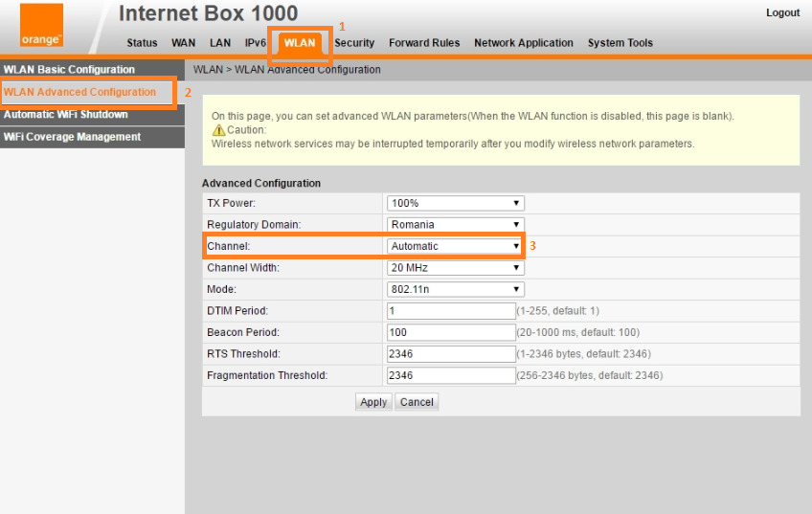Go to the IPv6 tab
The width and height of the screenshot is (812, 514).
tap(256, 43)
